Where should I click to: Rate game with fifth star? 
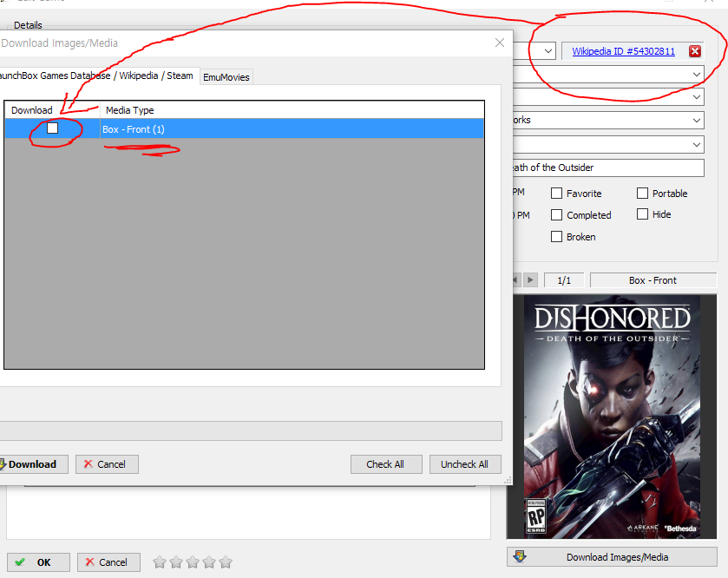(226, 562)
